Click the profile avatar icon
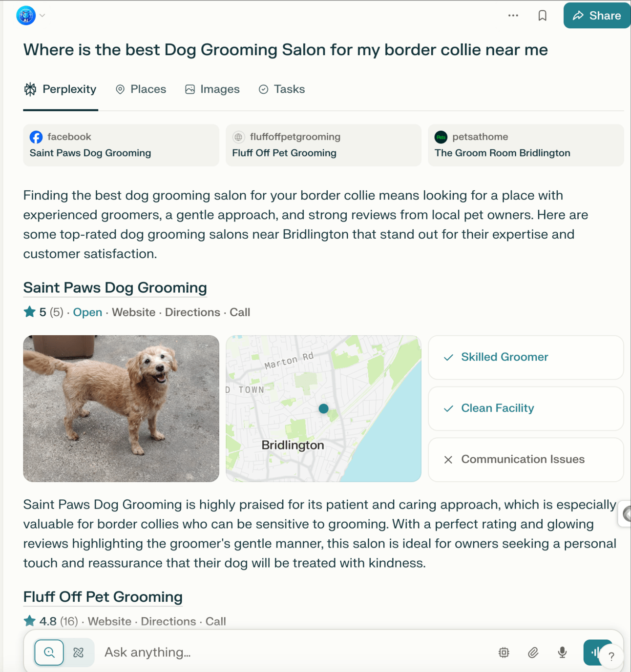631x672 pixels. (26, 16)
